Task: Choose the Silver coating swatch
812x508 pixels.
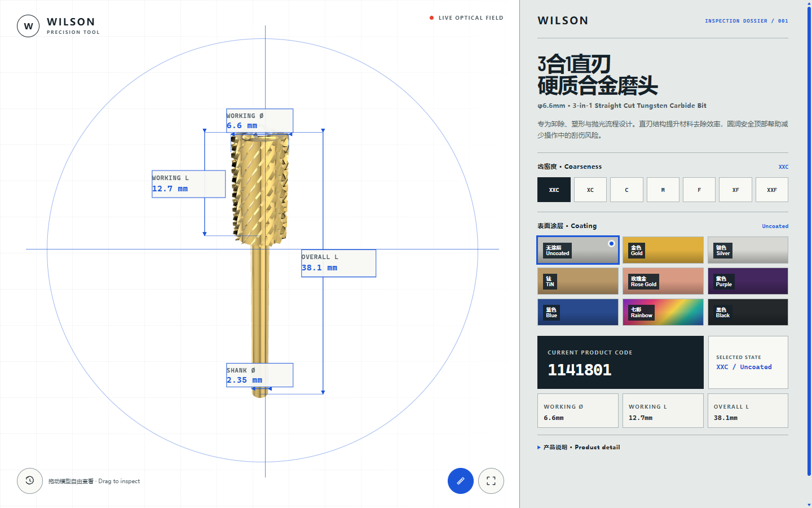Action: tap(748, 250)
